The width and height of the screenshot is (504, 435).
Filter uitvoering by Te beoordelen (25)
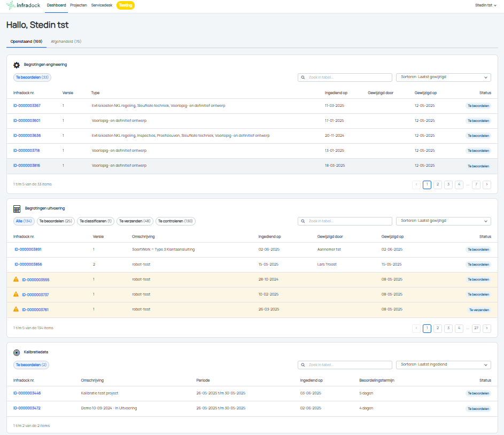coord(56,221)
